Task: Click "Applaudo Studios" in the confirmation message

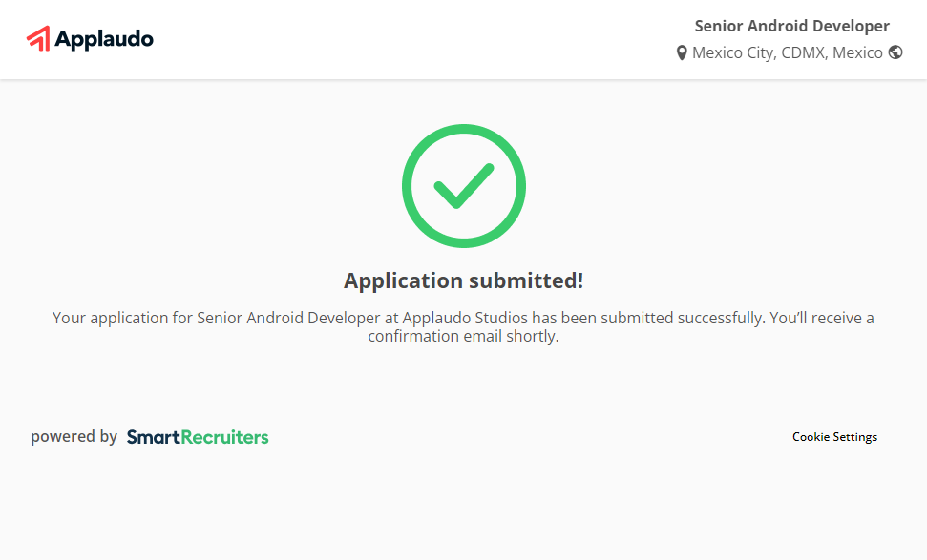Action: point(465,318)
